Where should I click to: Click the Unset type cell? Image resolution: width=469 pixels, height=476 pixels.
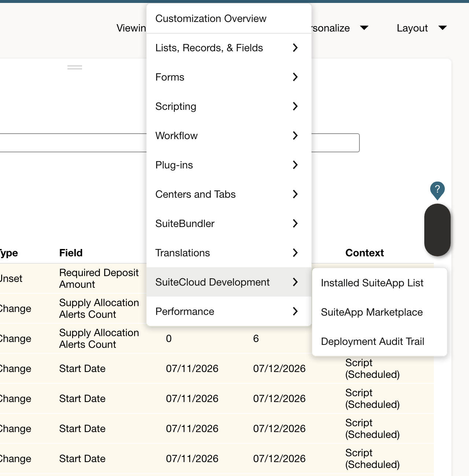[x=11, y=279]
